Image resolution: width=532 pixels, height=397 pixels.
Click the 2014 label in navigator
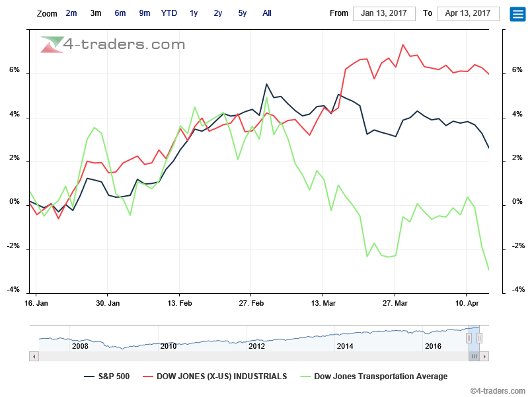click(x=345, y=346)
